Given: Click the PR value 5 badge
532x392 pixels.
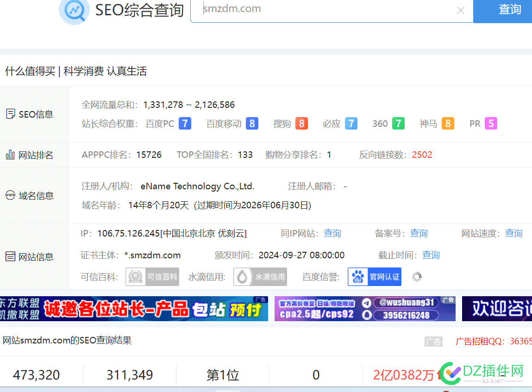Looking at the screenshot, I should coord(491,124).
